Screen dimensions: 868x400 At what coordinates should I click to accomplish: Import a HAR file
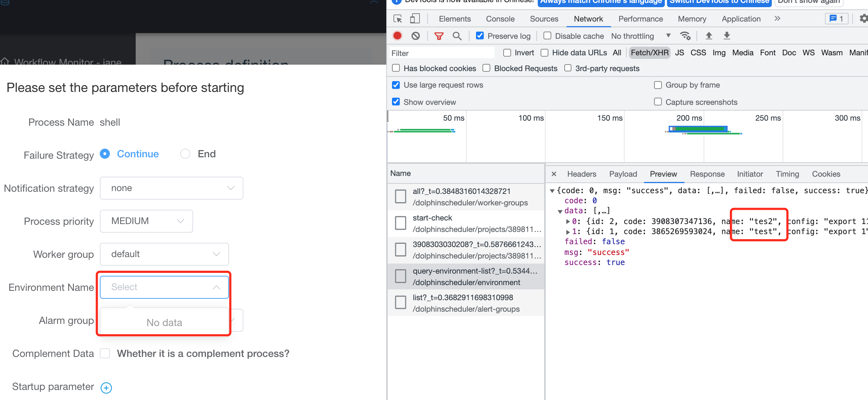coord(709,36)
